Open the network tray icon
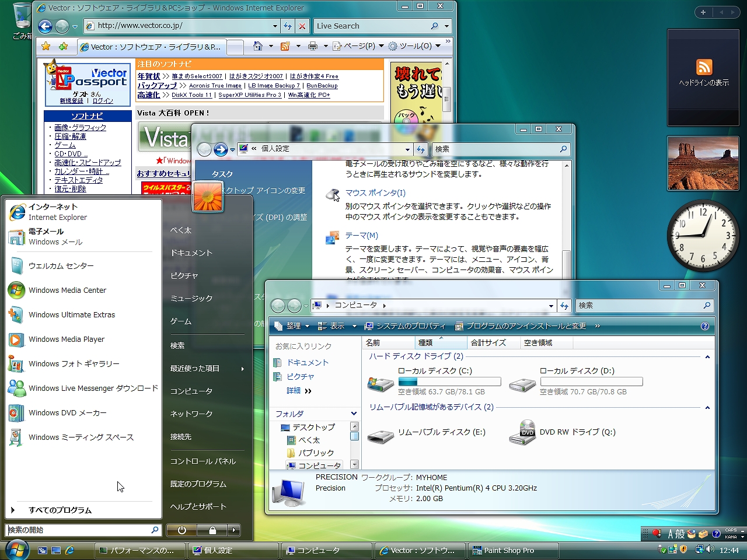 700,549
